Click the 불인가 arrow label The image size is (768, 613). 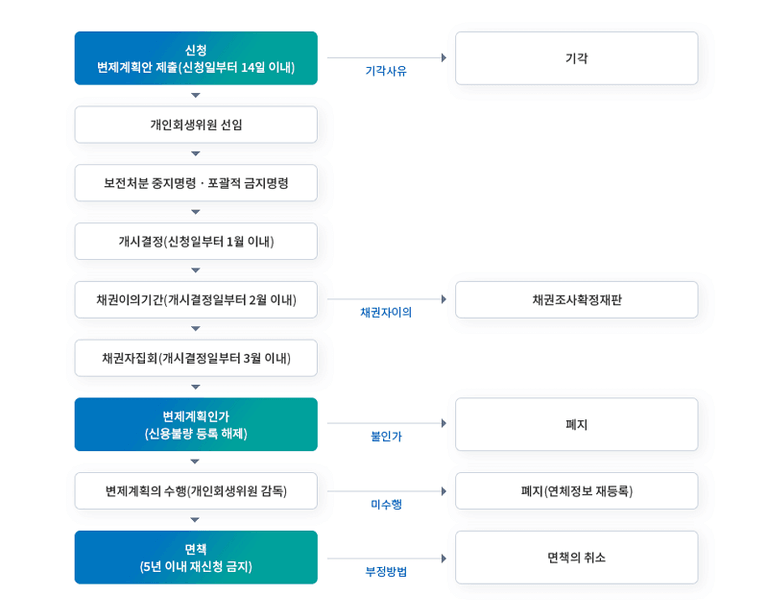click(x=386, y=436)
